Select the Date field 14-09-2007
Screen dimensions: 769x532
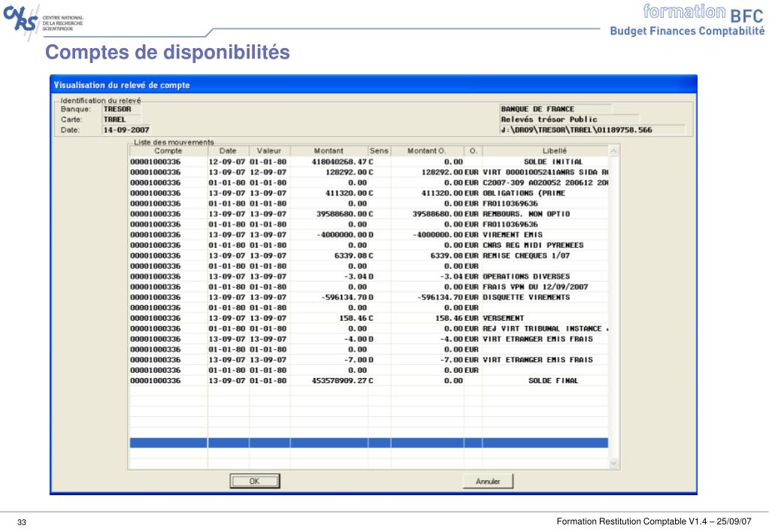point(126,130)
